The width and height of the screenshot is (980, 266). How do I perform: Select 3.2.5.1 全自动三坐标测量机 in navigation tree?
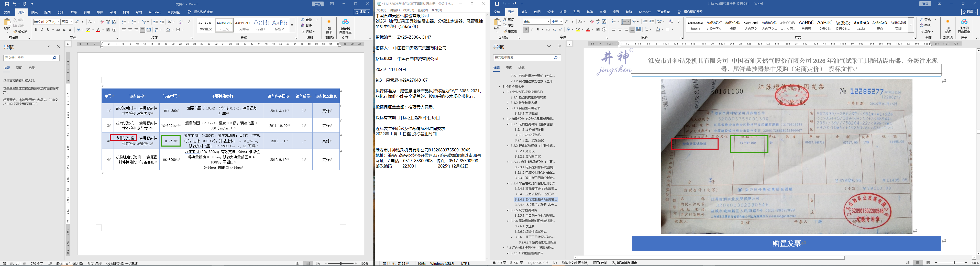535,216
